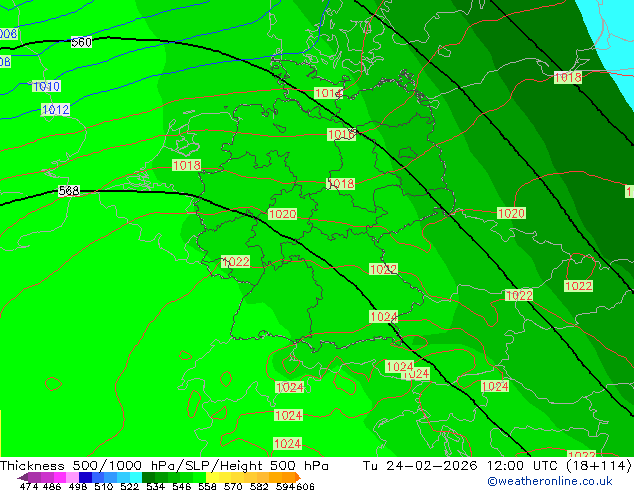
Task: Click the legend value 546
Action: pos(182,486)
